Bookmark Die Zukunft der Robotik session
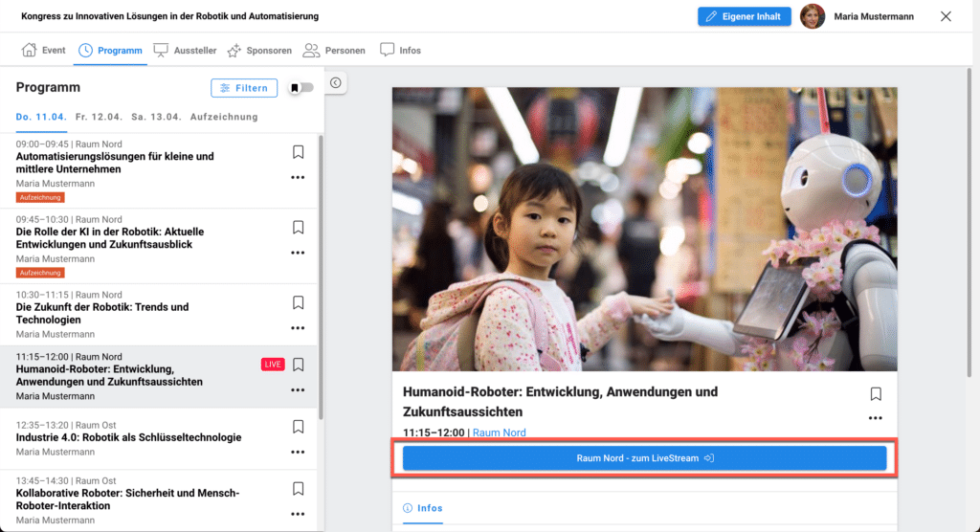Screen dimensions: 980x532 (298, 302)
